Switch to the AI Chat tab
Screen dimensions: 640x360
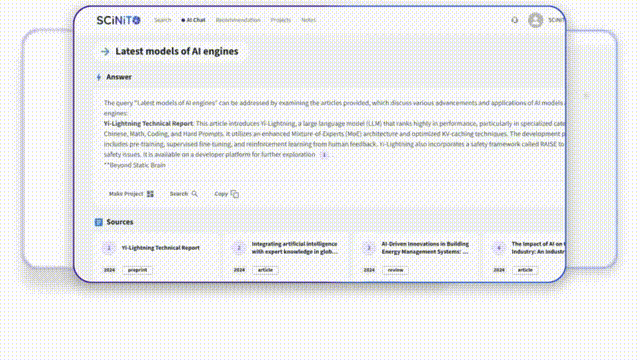193,20
